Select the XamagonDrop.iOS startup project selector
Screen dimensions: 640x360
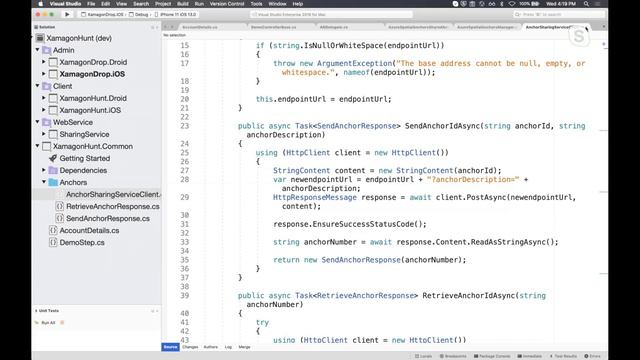tap(102, 14)
